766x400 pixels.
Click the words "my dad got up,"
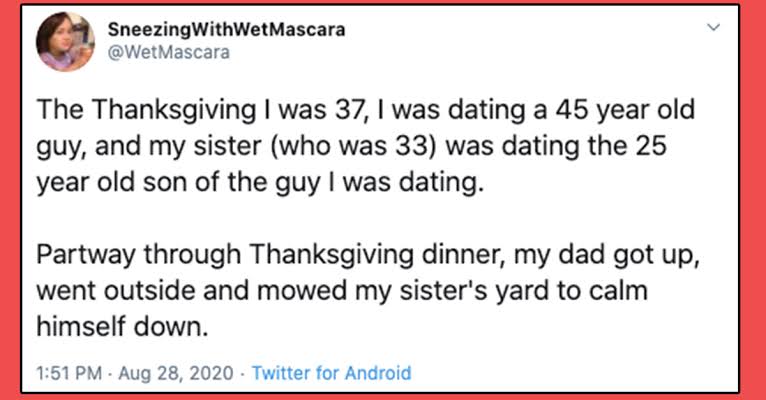click(x=606, y=256)
